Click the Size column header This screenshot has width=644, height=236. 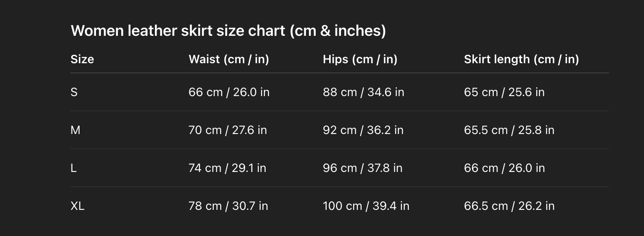pos(82,59)
